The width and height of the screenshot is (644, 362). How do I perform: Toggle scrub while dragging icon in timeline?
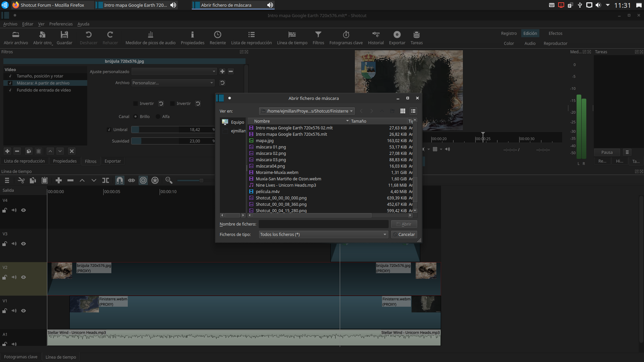131,180
